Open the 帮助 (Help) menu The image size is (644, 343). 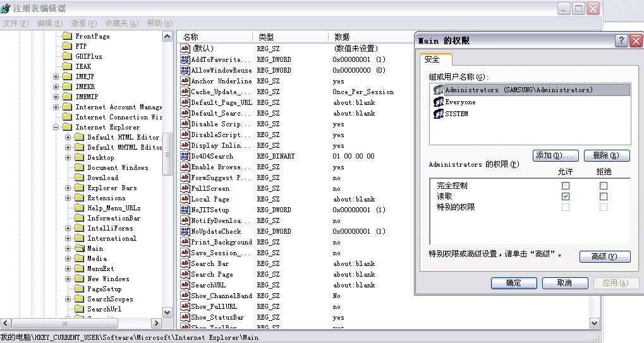160,23
